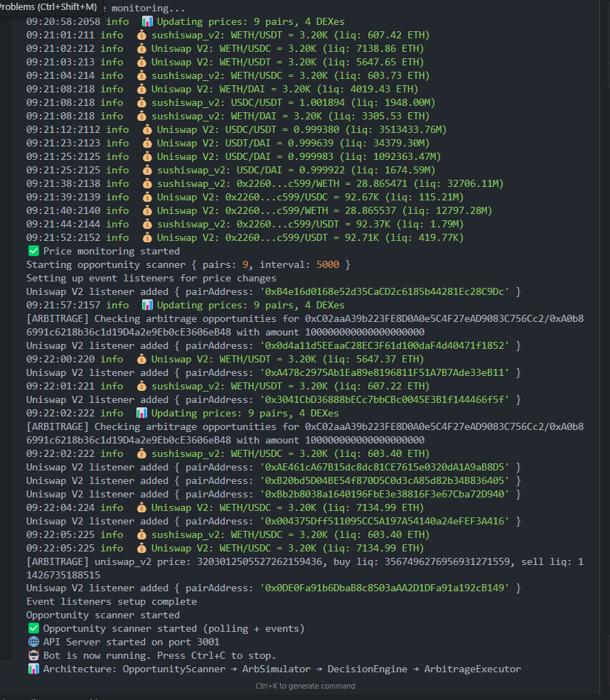Click pair address '0xB4e16d0168e52d35CaCD2c6185b44281Ec28C9Dc'

click(x=385, y=291)
